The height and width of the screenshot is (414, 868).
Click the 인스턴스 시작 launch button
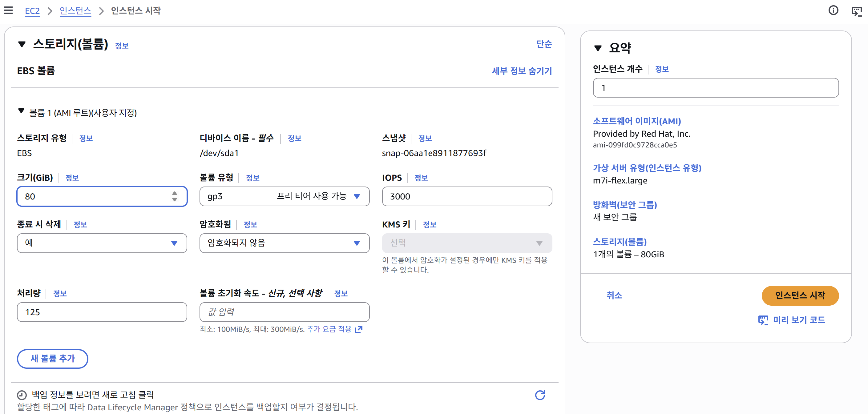(800, 295)
